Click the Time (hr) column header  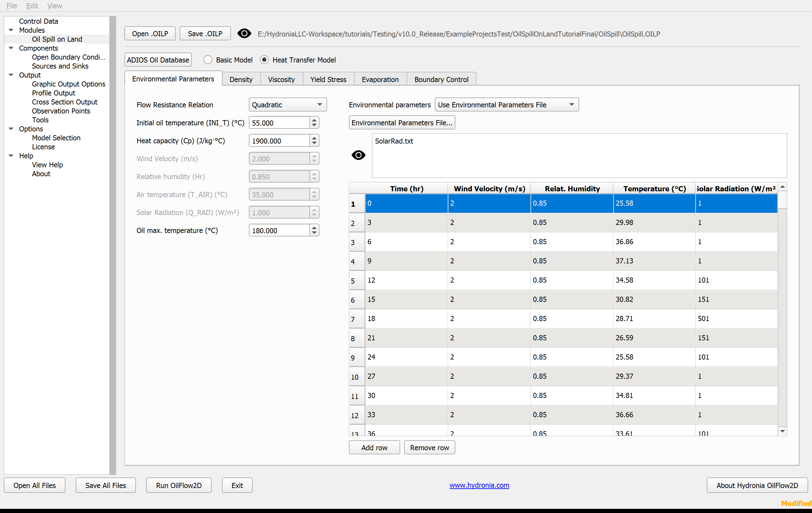[406, 189]
